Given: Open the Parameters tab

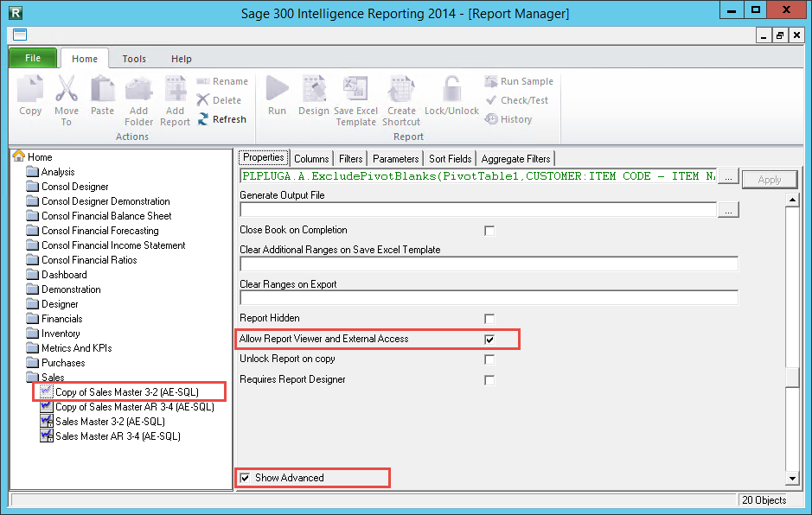Looking at the screenshot, I should [396, 158].
